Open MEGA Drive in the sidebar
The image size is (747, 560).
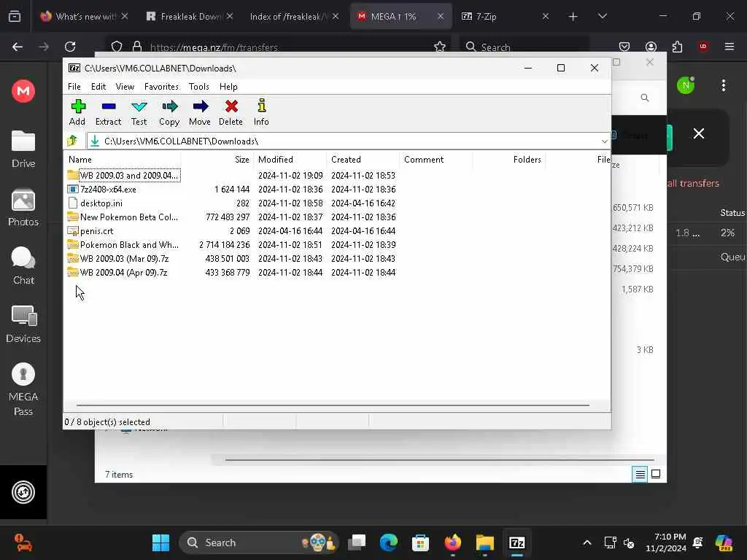point(23,149)
